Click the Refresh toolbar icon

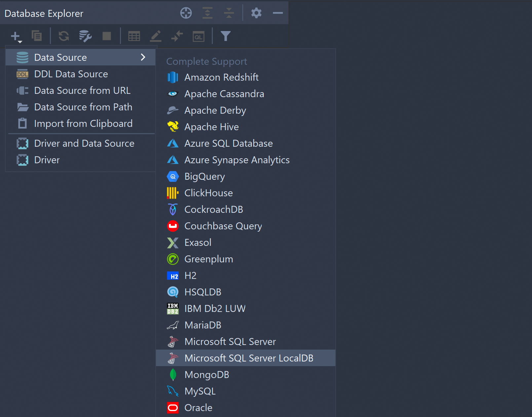[64, 36]
